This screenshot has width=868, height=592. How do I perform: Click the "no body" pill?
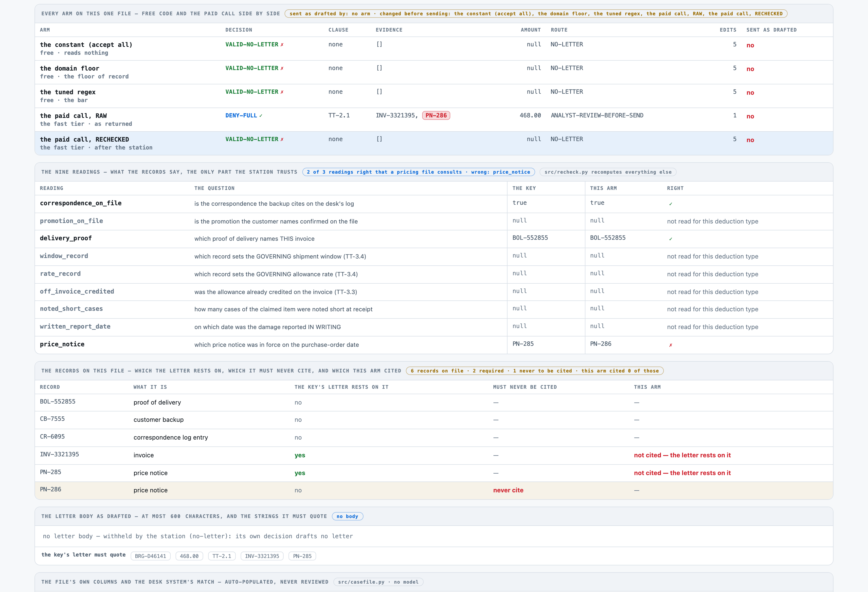pyautogui.click(x=347, y=517)
